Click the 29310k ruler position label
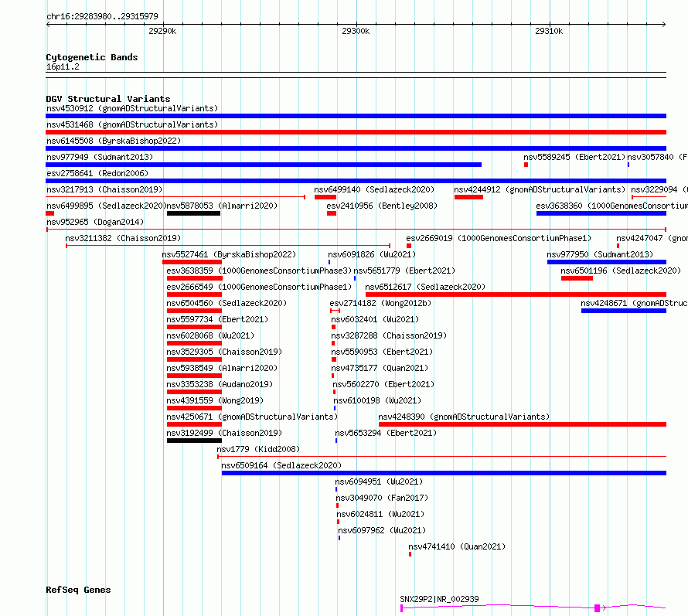Viewport: 688px width, 616px height. coord(549,31)
